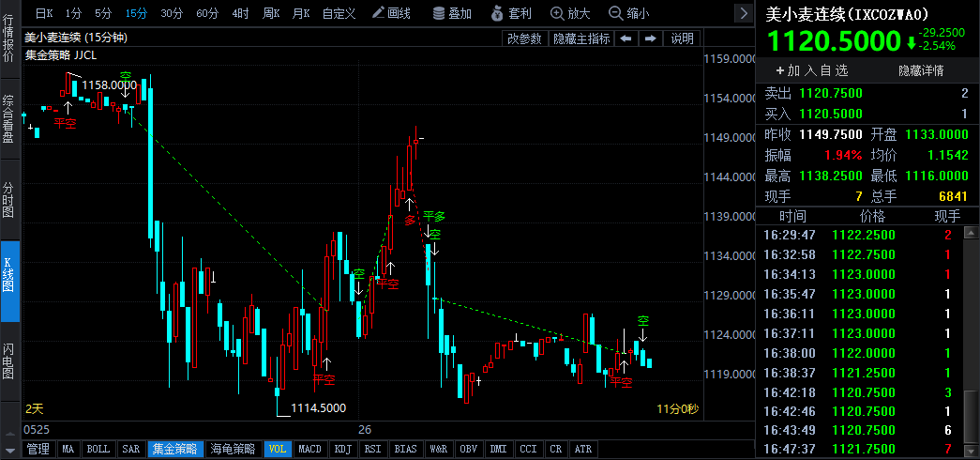Select the SAR indicator
The height and width of the screenshot is (460, 980).
[131, 449]
